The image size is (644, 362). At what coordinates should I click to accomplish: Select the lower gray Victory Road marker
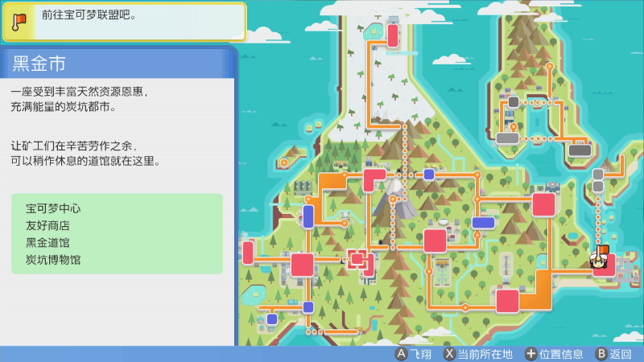[598, 187]
